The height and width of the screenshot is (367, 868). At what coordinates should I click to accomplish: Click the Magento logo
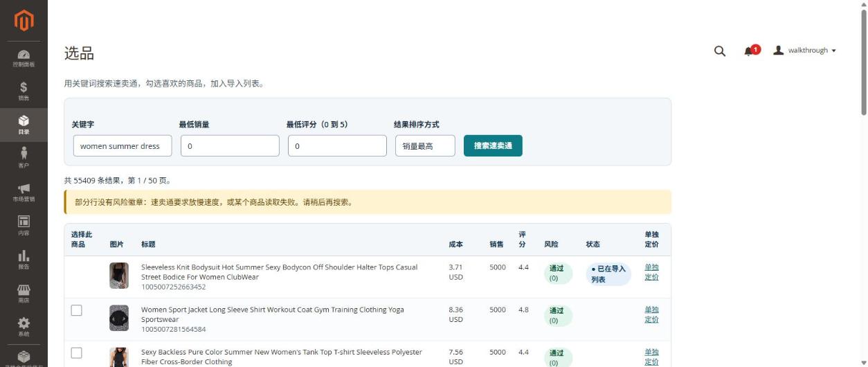coord(24,21)
